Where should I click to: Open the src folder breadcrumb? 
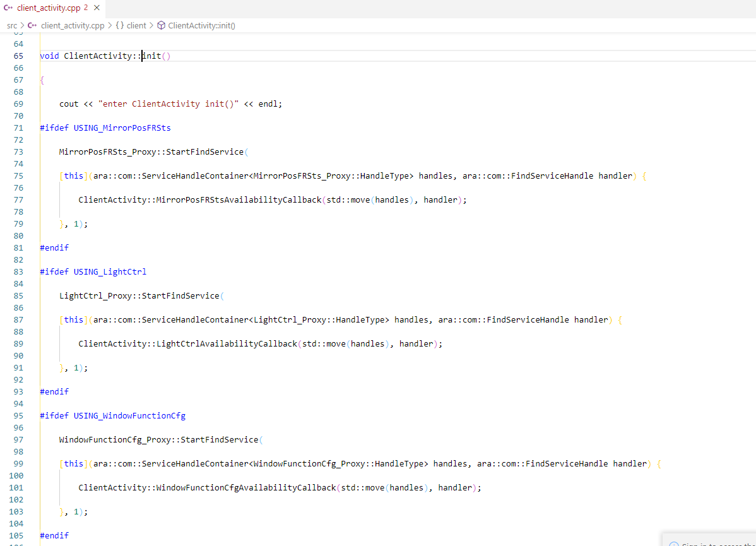click(12, 26)
